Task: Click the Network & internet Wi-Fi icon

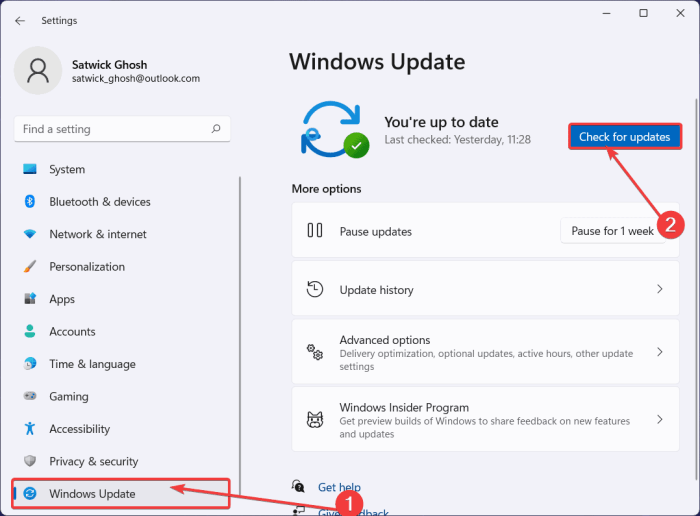Action: pos(30,234)
